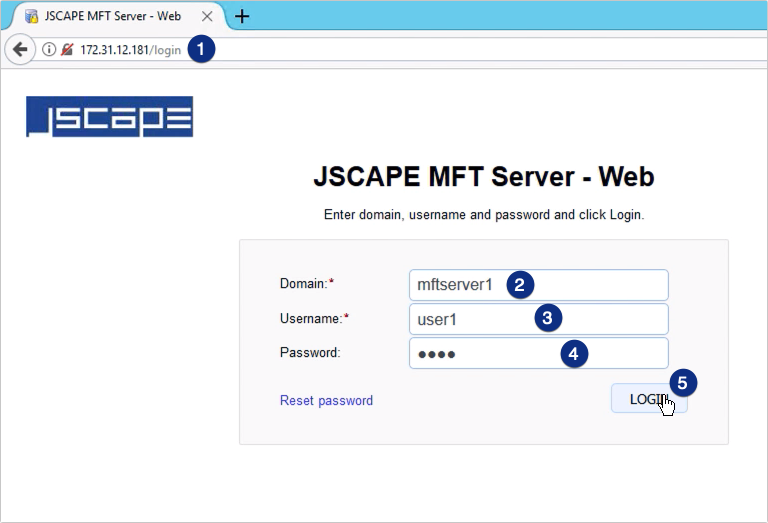The image size is (768, 523).
Task: Open the Reset password link
Action: pos(326,401)
